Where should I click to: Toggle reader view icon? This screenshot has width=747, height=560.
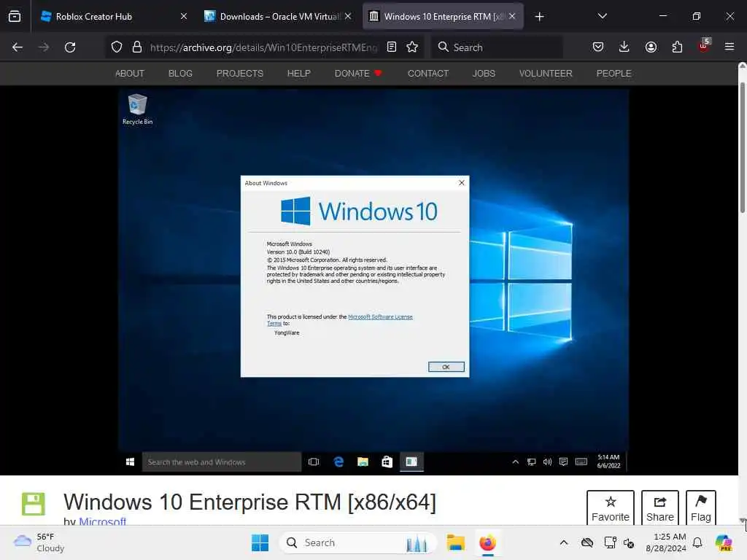pyautogui.click(x=392, y=47)
